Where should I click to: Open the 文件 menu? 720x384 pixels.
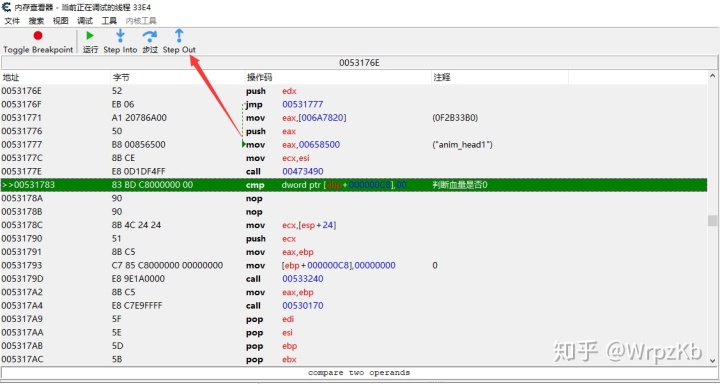point(12,21)
